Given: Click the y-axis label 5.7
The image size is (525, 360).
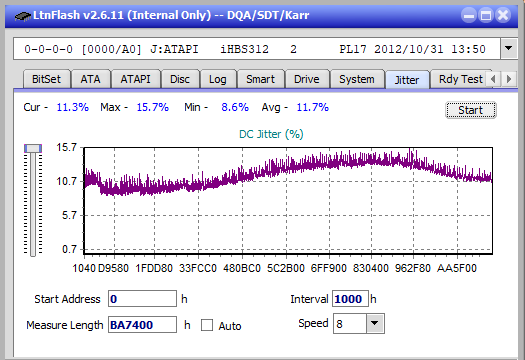Looking at the screenshot, I should [69, 215].
